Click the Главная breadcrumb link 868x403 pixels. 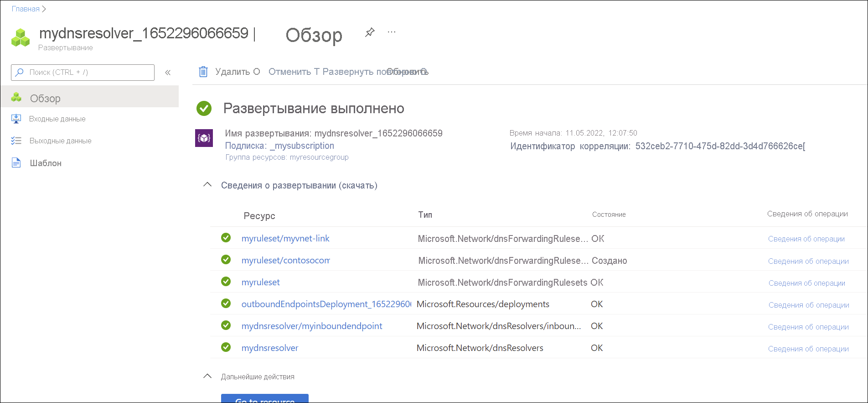pyautogui.click(x=26, y=9)
